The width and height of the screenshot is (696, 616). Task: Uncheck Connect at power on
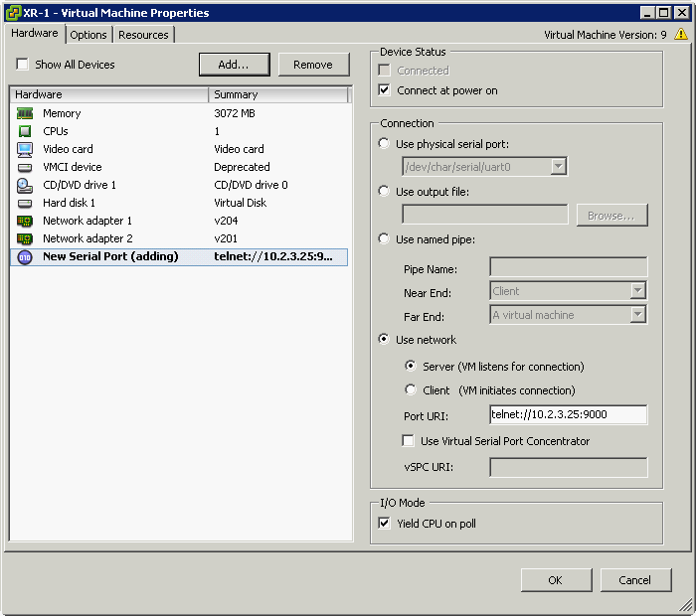385,90
